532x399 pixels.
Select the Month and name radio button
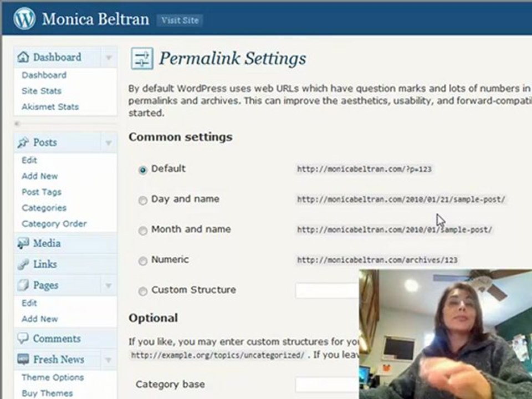coord(143,231)
